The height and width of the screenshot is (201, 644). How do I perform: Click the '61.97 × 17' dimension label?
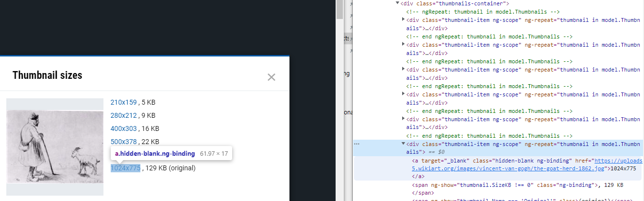point(214,153)
